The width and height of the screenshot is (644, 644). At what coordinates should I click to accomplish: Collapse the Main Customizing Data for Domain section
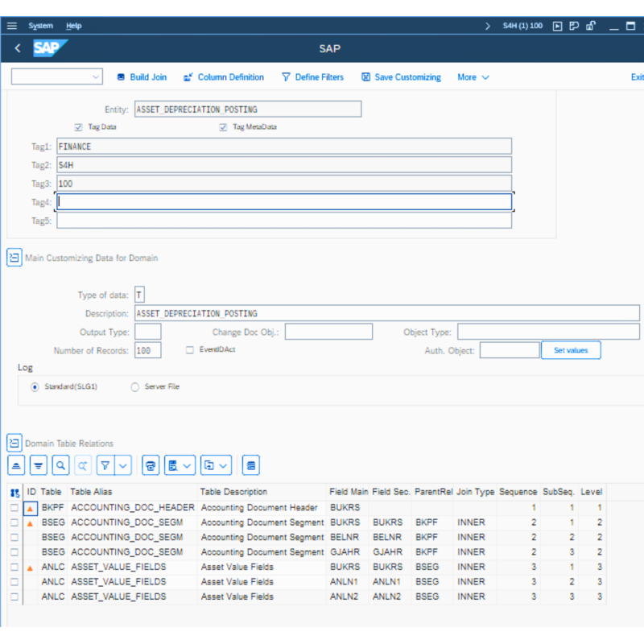point(14,258)
